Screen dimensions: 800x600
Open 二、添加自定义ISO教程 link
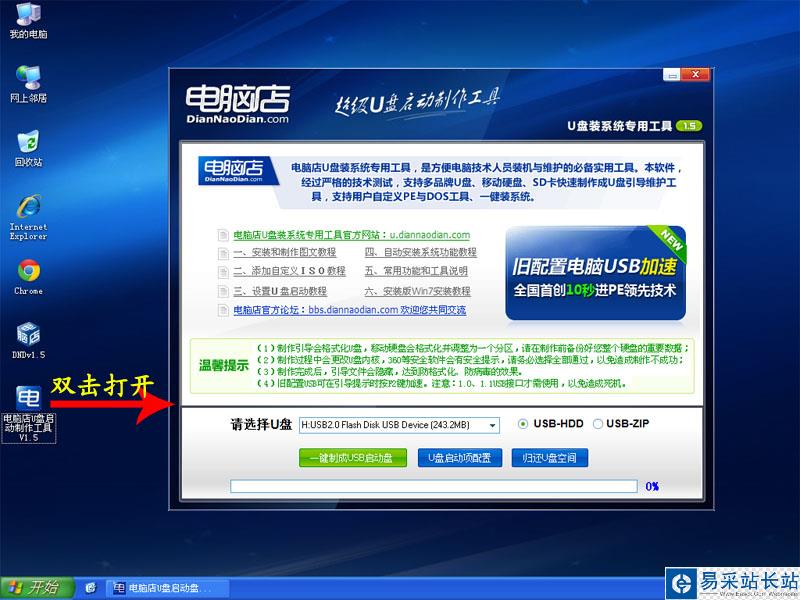[x=289, y=271]
